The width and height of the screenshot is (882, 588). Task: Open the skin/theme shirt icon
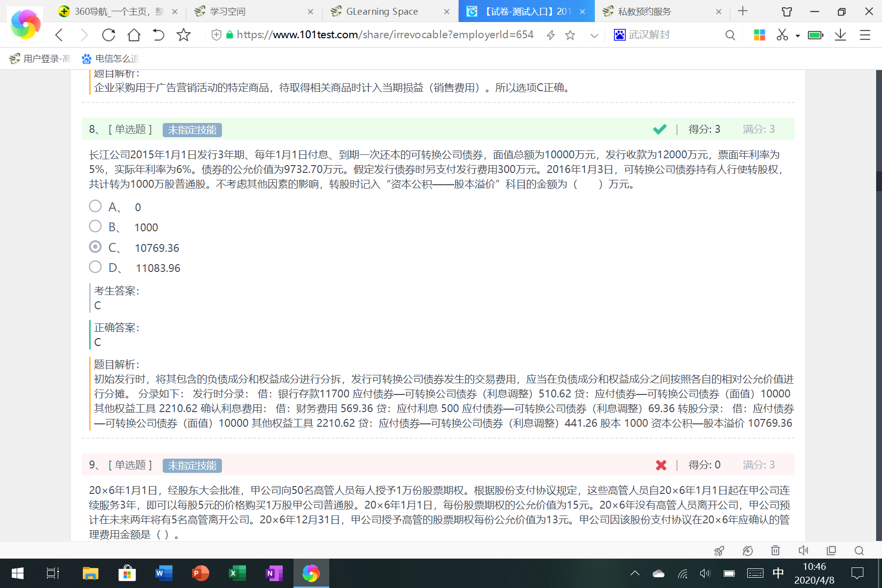tap(787, 11)
